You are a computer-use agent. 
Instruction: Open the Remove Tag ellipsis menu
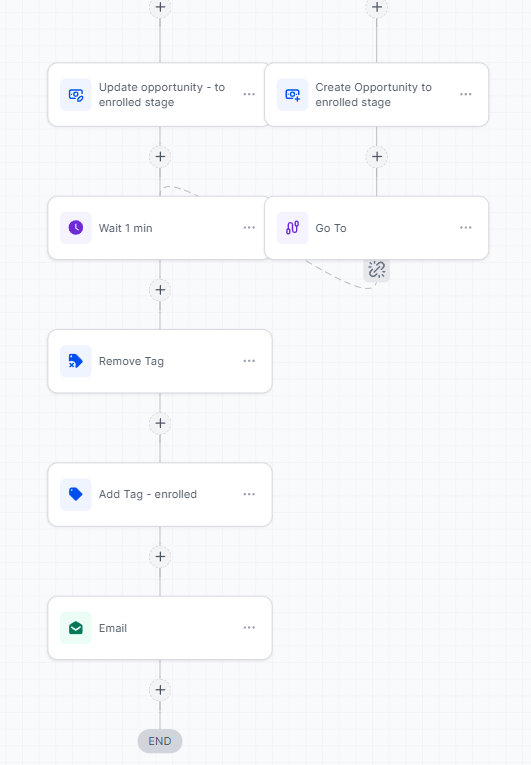click(x=249, y=361)
